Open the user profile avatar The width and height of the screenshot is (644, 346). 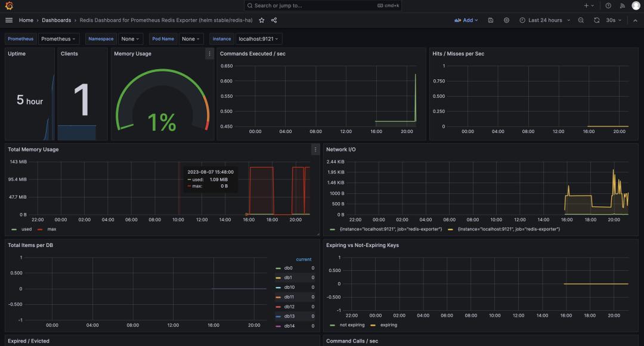pos(636,6)
